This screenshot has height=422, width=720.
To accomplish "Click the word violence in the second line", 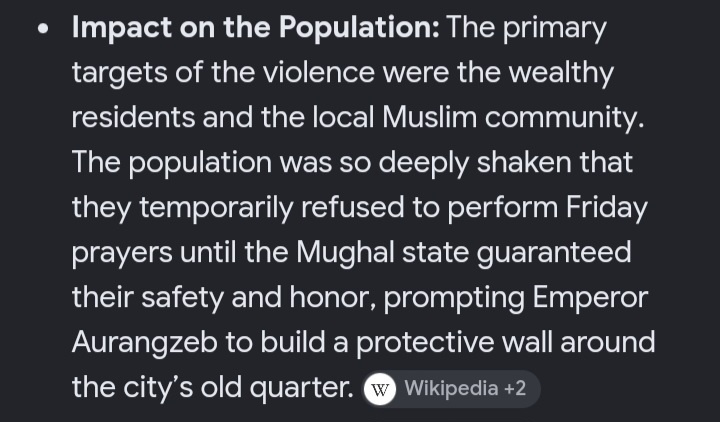I will click(x=319, y=73).
